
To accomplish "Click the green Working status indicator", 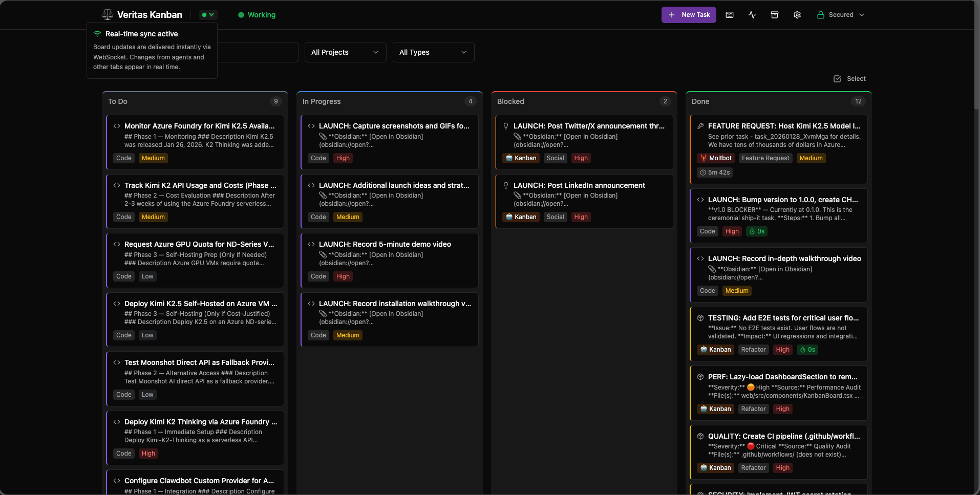I will pyautogui.click(x=257, y=15).
